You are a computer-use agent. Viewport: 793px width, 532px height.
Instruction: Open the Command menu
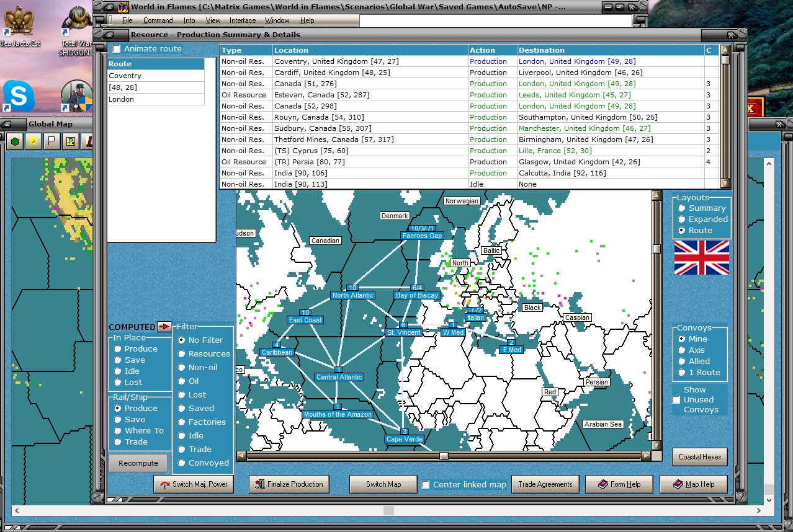[x=158, y=20]
